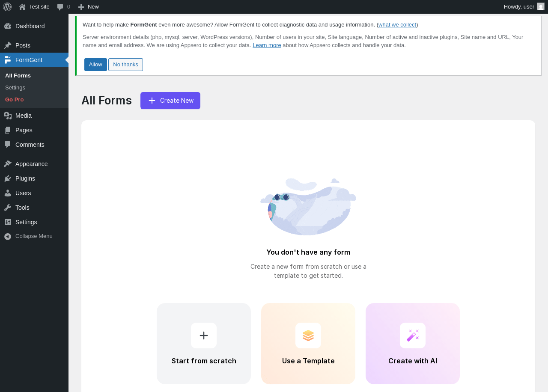Viewport: 548px width, 392px height.
Task: Collapse the admin sidebar menu
Action: (x=34, y=236)
